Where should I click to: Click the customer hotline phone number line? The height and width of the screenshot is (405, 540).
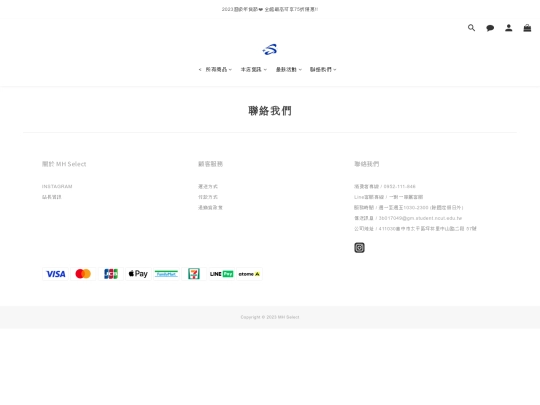click(385, 186)
